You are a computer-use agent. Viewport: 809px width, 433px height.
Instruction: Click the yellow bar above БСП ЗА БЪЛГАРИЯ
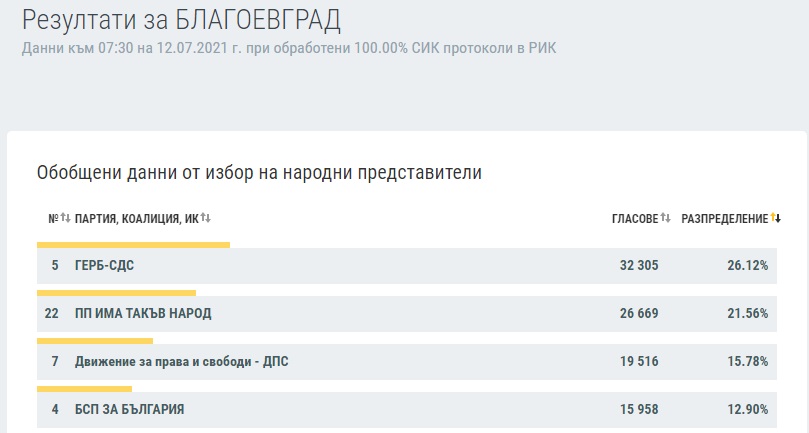tap(85, 389)
